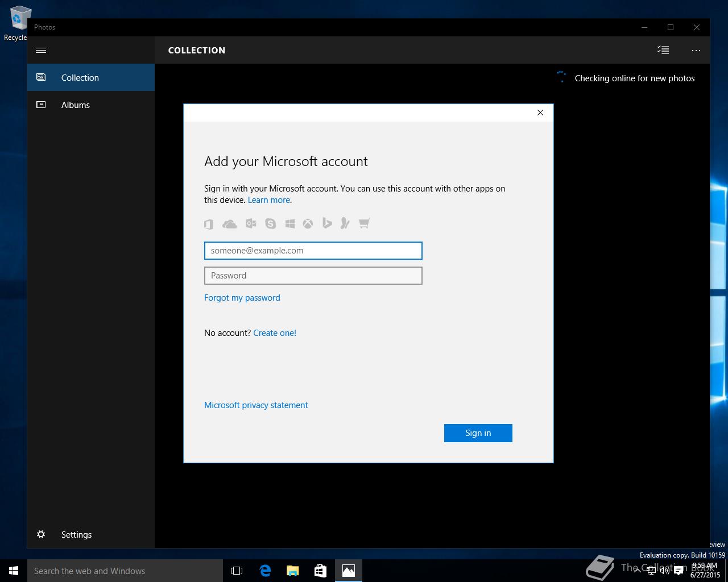
Task: Open the Store app from taskbar
Action: point(321,571)
